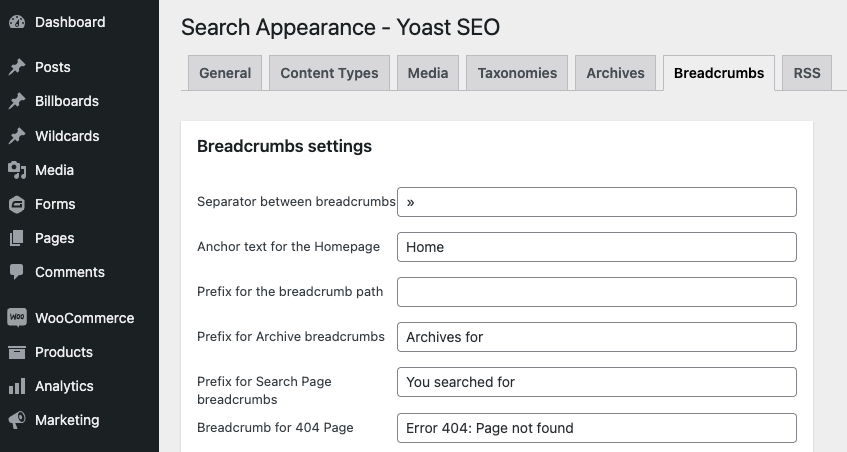Click the Comments speech bubble icon
Viewport: 847px width, 452px height.
click(17, 272)
